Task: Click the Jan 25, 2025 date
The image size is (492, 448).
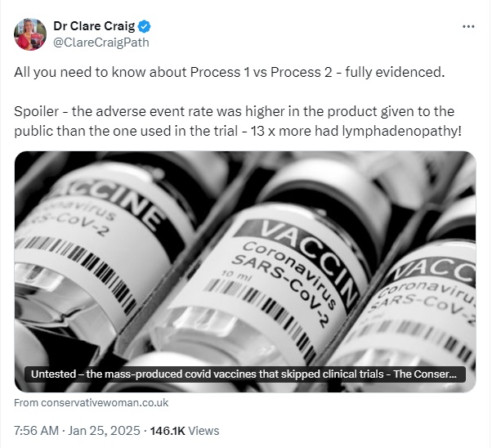Action: point(104,431)
